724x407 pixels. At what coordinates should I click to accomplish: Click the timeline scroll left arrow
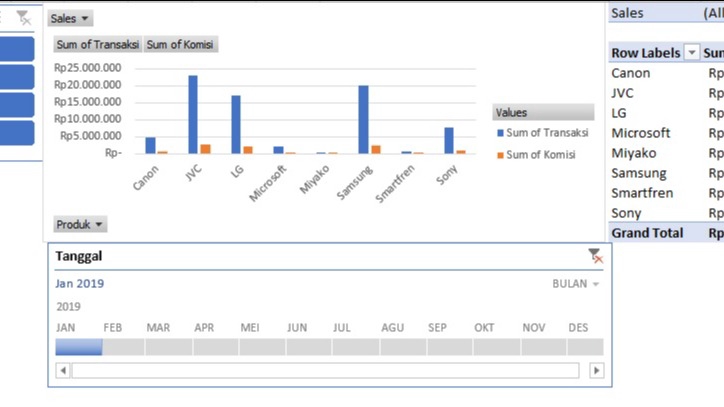tap(63, 371)
